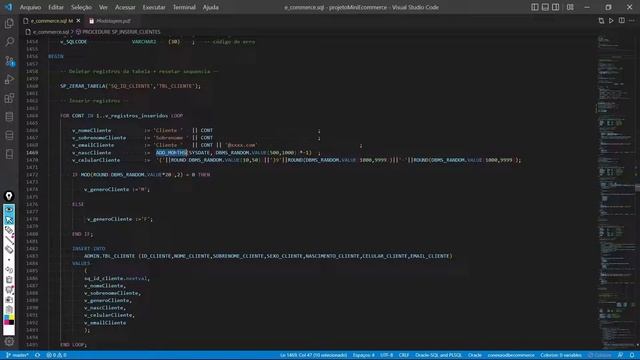Toggle the primary sidebar layout icon
640x360 pixels.
click(x=535, y=7)
